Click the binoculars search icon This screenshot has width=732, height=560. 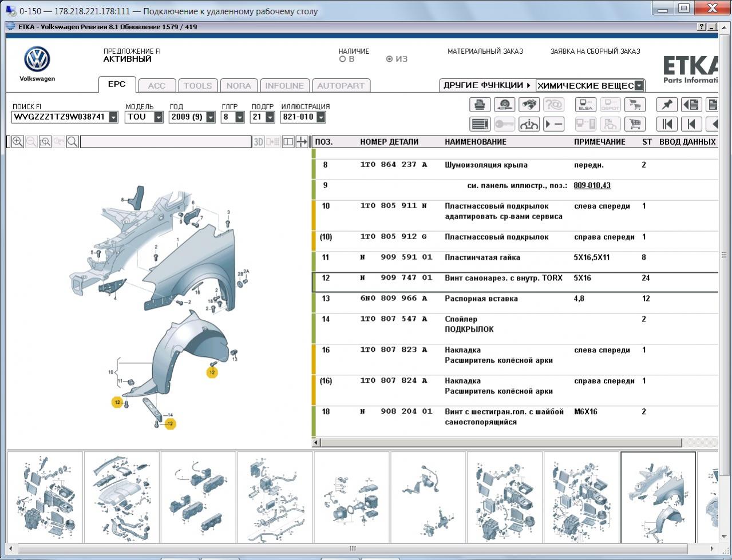(x=529, y=105)
